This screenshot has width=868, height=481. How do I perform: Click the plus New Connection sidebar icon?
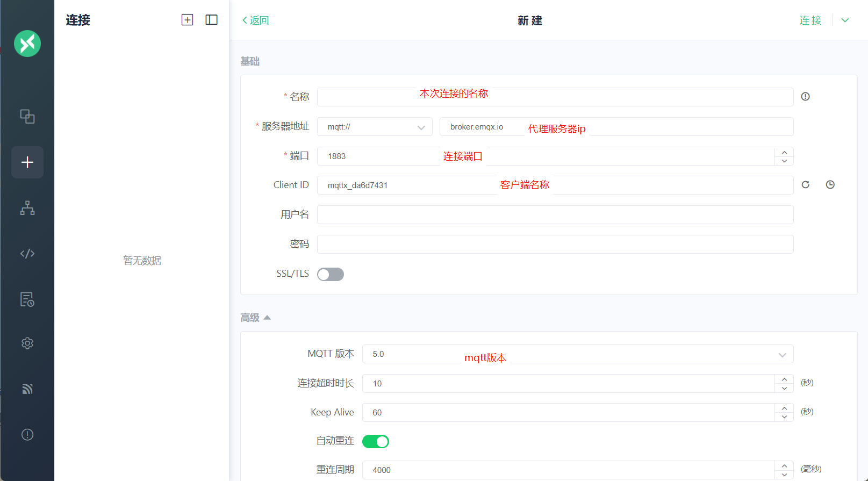(27, 162)
